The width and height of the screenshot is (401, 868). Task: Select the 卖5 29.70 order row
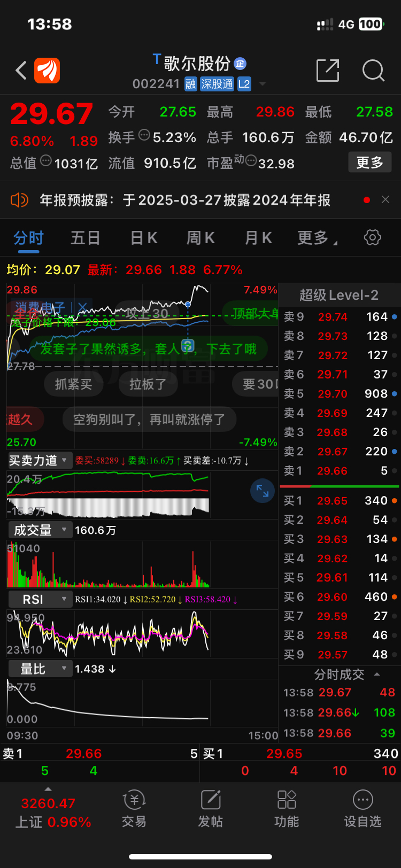click(x=339, y=394)
